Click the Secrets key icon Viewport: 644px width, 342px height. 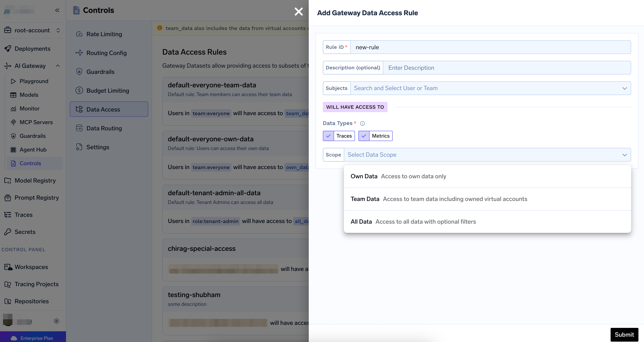7,232
